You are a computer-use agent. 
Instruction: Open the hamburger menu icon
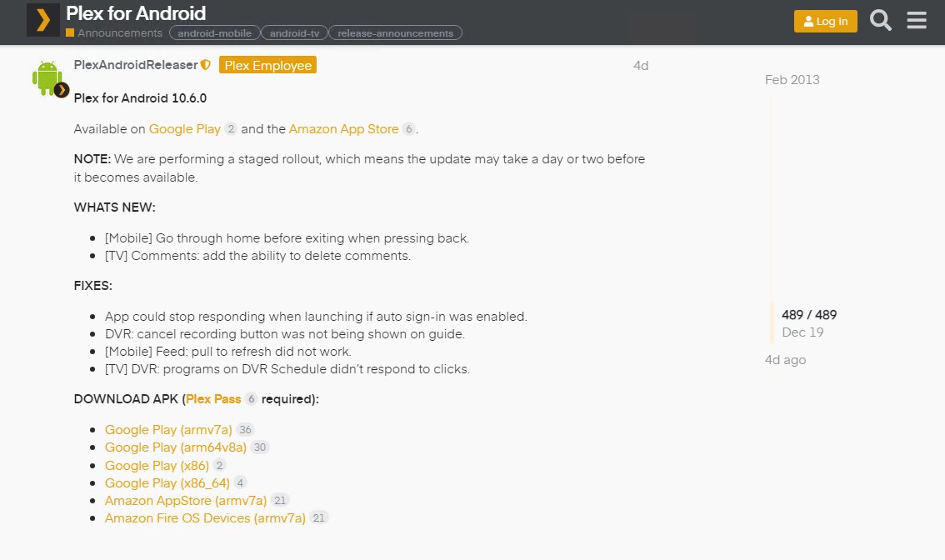[x=917, y=21]
